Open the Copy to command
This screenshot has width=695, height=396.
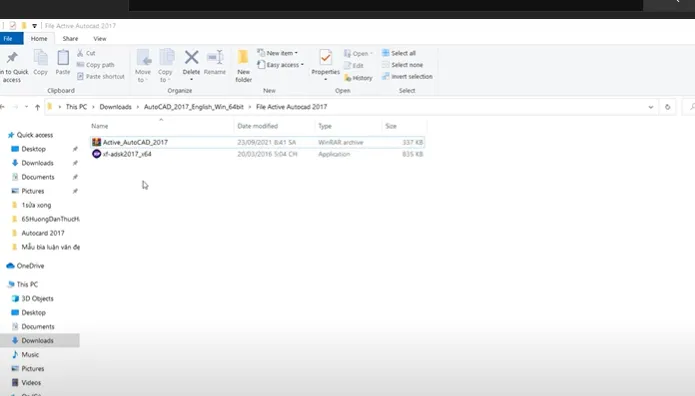click(165, 66)
